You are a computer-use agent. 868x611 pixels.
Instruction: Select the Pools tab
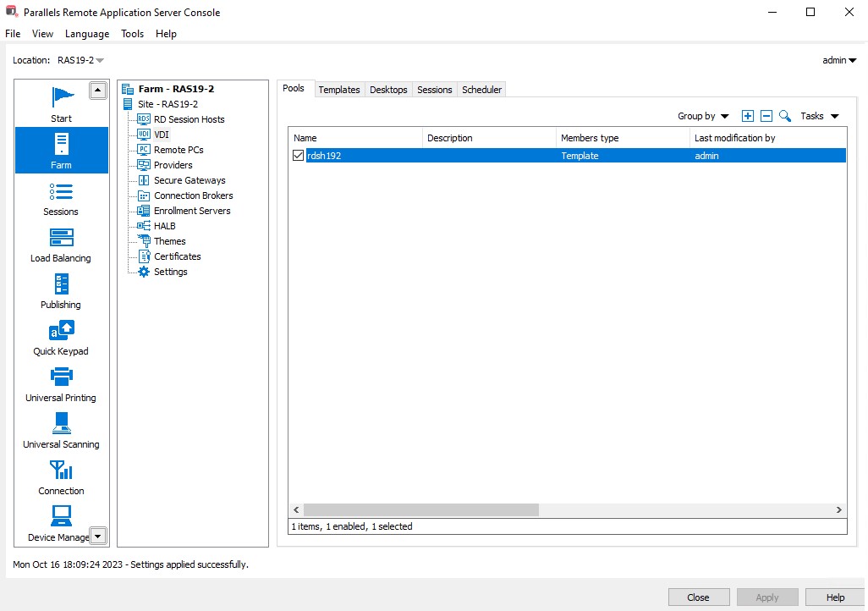(x=294, y=88)
